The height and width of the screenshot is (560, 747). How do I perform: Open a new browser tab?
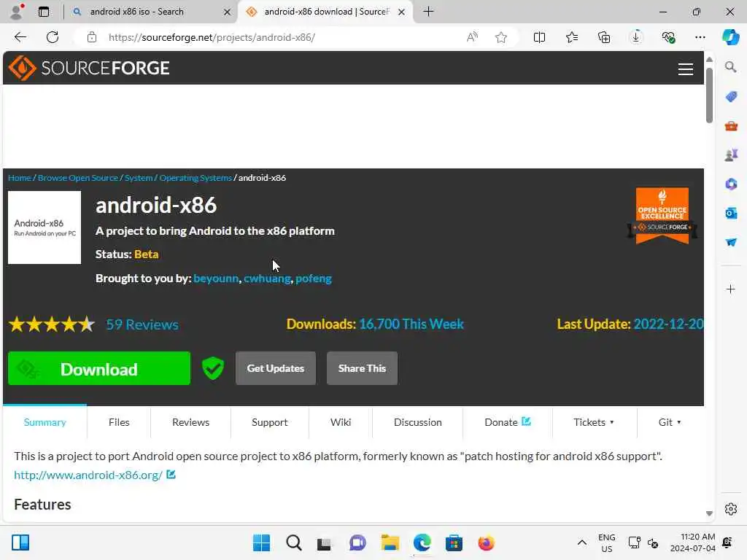[x=428, y=12]
